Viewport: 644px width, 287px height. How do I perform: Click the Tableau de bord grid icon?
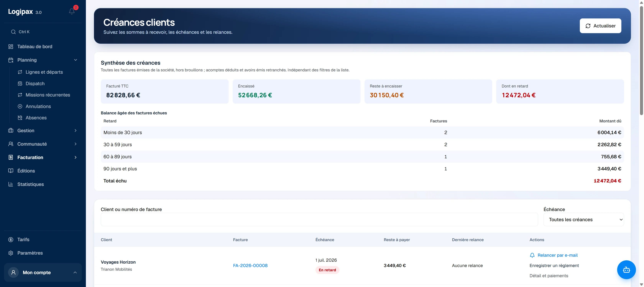coord(11,47)
